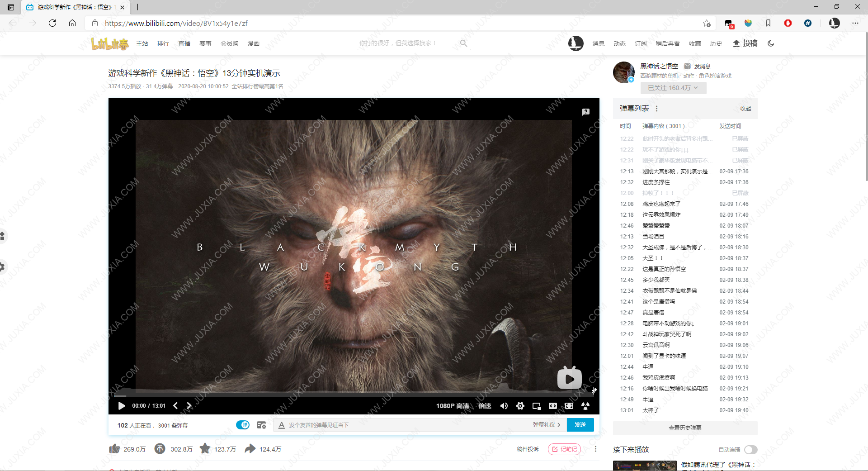Viewport: 868px width, 471px height.
Task: Sort danmaku by 时间 column header
Action: pos(625,126)
